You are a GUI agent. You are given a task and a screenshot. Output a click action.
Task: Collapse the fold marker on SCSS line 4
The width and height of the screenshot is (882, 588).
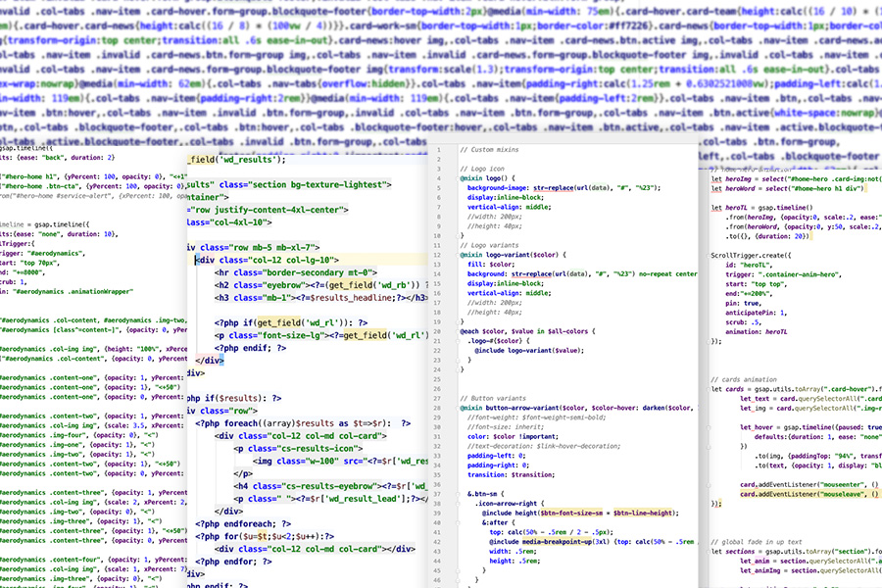click(x=458, y=178)
